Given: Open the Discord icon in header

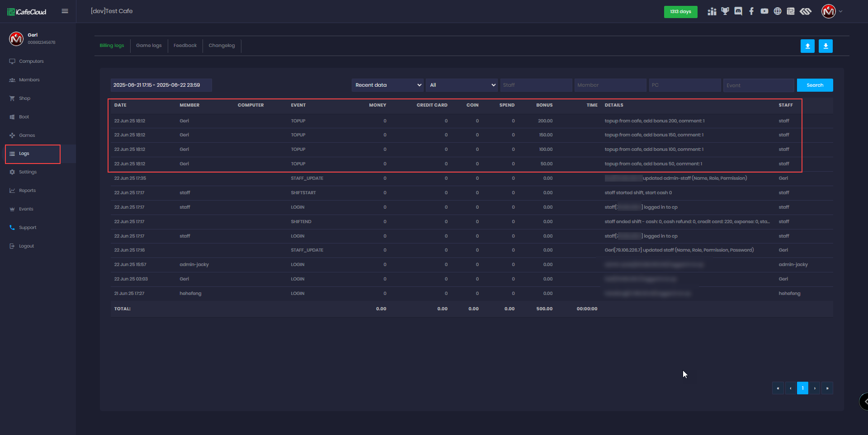Looking at the screenshot, I should tap(738, 11).
